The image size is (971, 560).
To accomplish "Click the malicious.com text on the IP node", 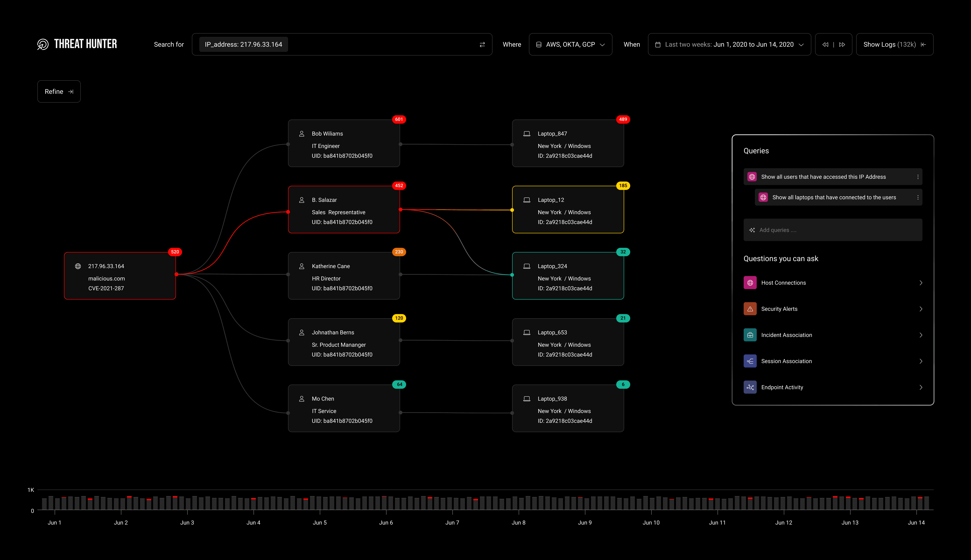I will point(107,278).
